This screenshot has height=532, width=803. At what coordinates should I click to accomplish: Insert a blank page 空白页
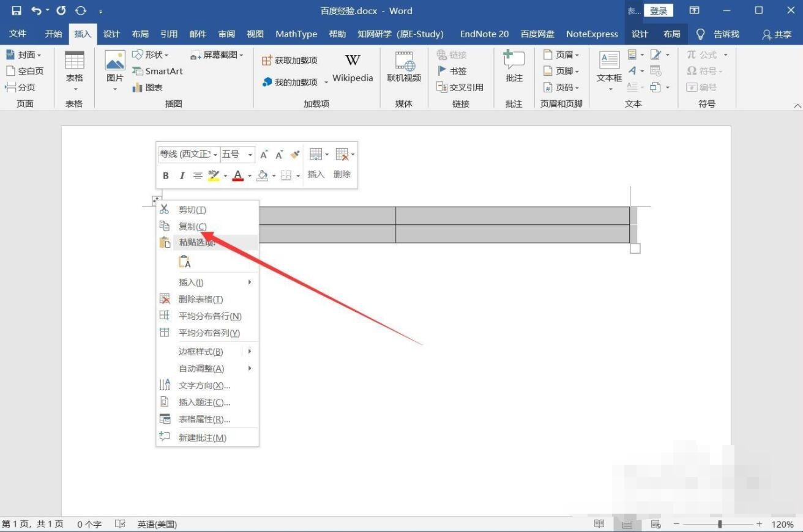(x=24, y=71)
